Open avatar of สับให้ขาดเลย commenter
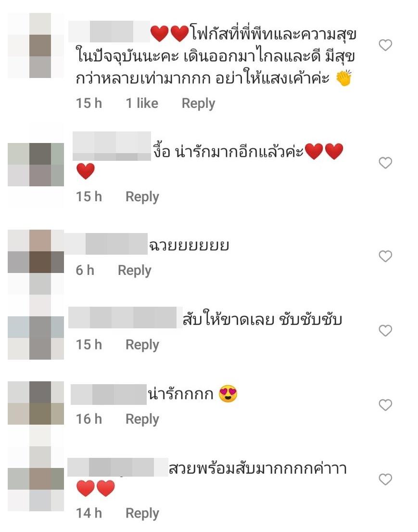This screenshot has width=418, height=532. (36, 338)
